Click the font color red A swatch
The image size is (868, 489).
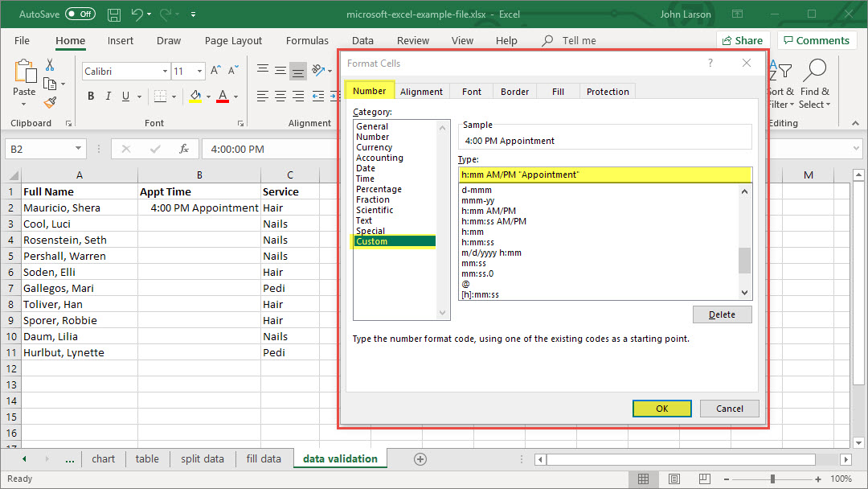point(223,97)
